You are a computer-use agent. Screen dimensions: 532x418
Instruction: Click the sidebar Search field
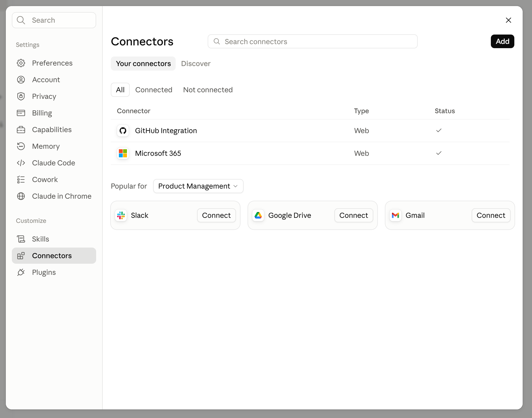tap(54, 20)
